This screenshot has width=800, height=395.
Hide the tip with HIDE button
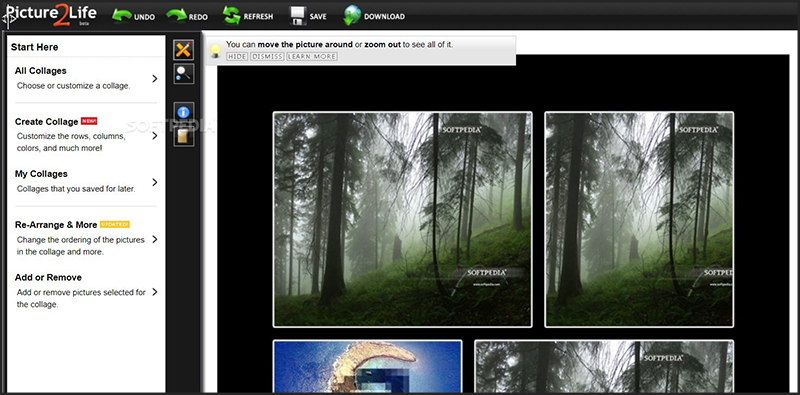pos(237,56)
